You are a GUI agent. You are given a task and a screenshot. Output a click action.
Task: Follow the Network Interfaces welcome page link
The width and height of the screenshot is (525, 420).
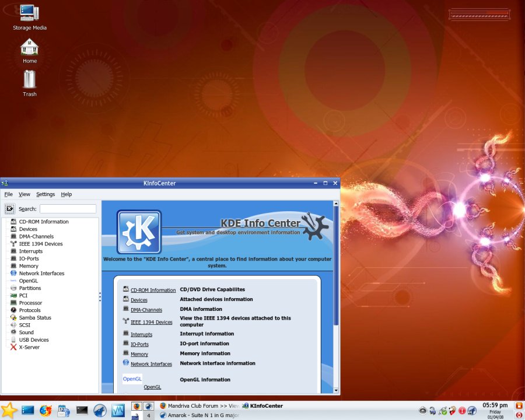pos(151,364)
